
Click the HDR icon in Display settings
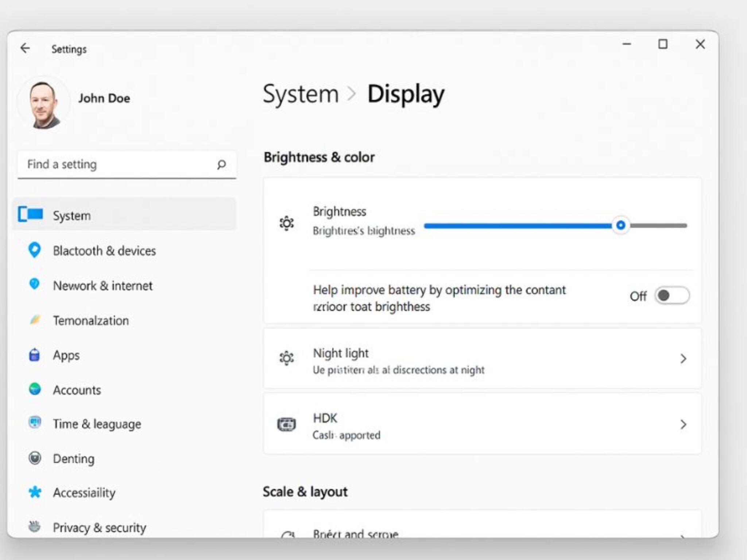pyautogui.click(x=287, y=424)
